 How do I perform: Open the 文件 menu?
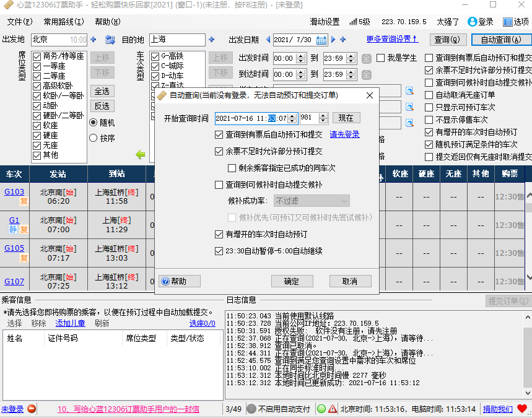pos(20,22)
